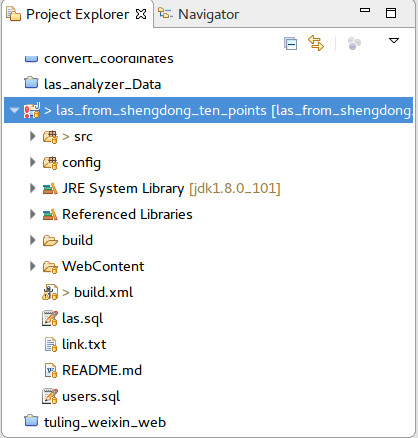Click the Referenced Libraries icon

click(x=50, y=214)
